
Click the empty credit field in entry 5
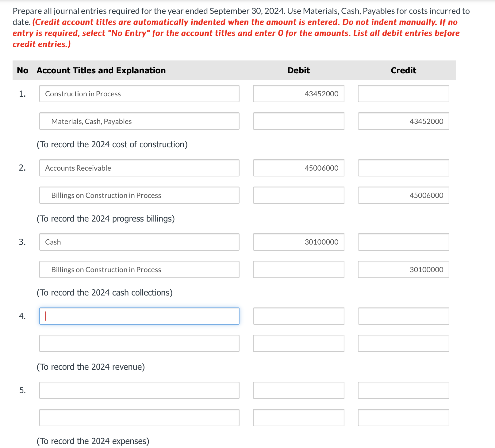point(403,390)
